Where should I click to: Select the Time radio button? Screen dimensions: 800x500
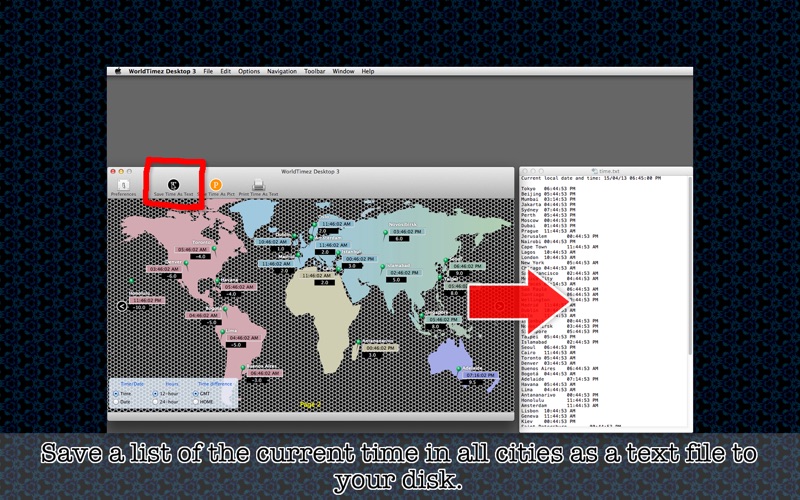pyautogui.click(x=116, y=394)
